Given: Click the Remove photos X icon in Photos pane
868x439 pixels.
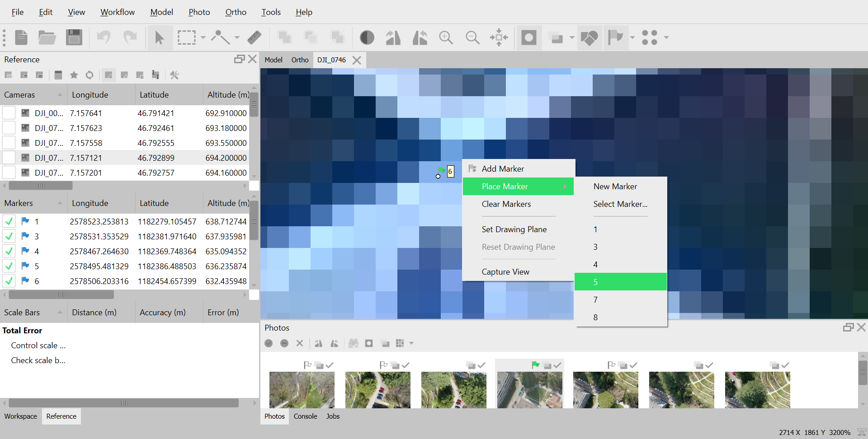Looking at the screenshot, I should tap(300, 343).
